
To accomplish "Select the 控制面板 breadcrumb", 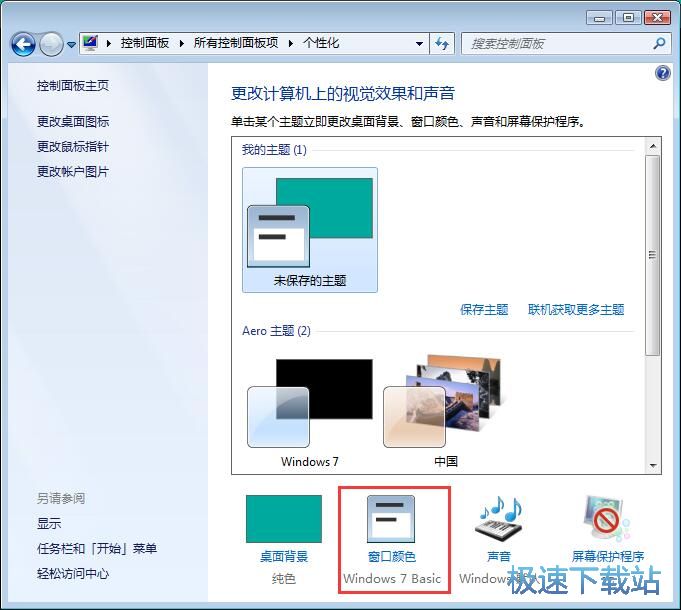I will [145, 43].
